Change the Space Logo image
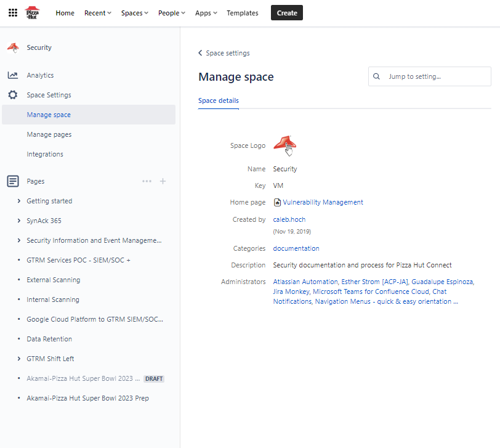Viewport: 500px width, 448px height. pos(286,144)
